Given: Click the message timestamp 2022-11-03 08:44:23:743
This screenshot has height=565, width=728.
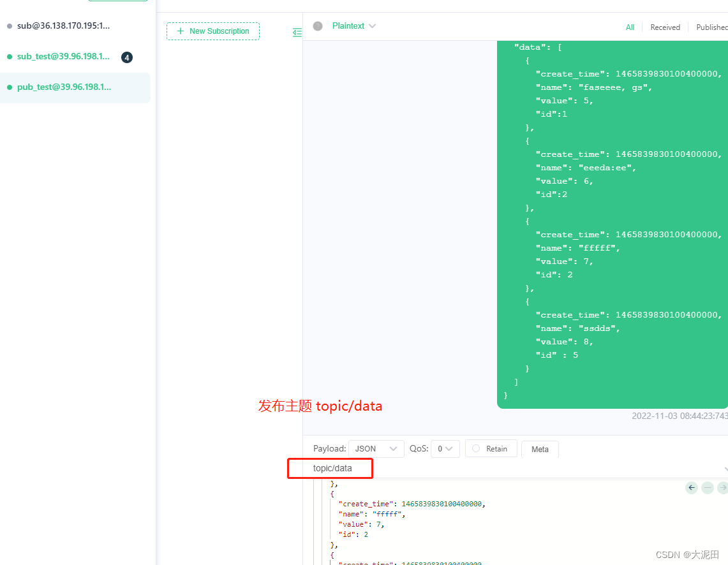Looking at the screenshot, I should tap(680, 416).
